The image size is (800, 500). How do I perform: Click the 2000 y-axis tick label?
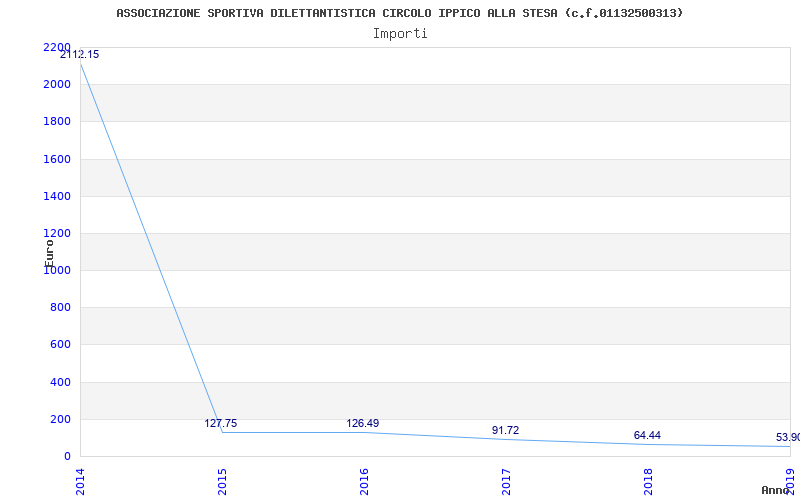pos(57,85)
